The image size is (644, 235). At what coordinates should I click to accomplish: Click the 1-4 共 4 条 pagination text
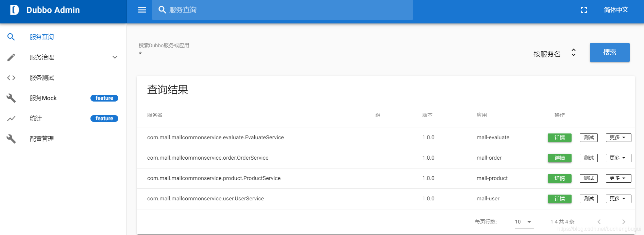(562, 222)
